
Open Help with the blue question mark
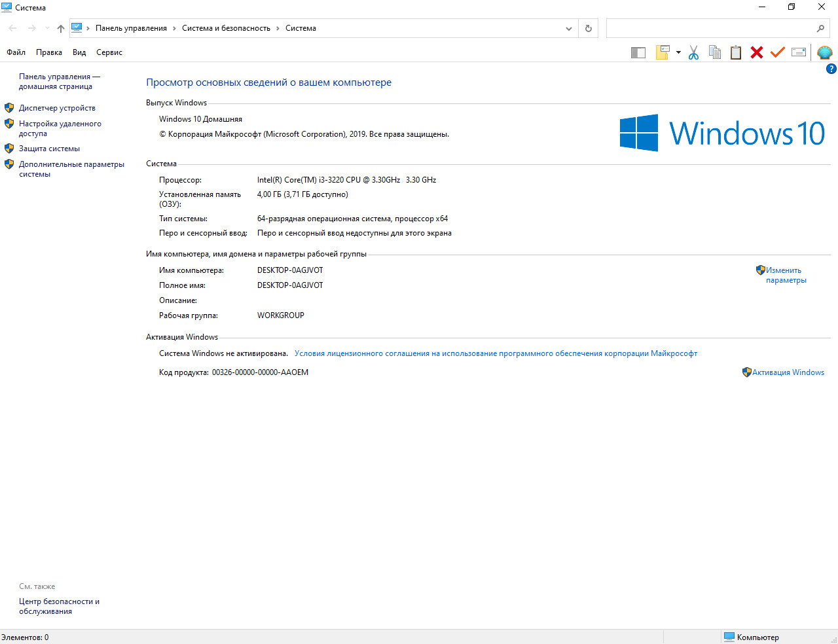click(831, 69)
